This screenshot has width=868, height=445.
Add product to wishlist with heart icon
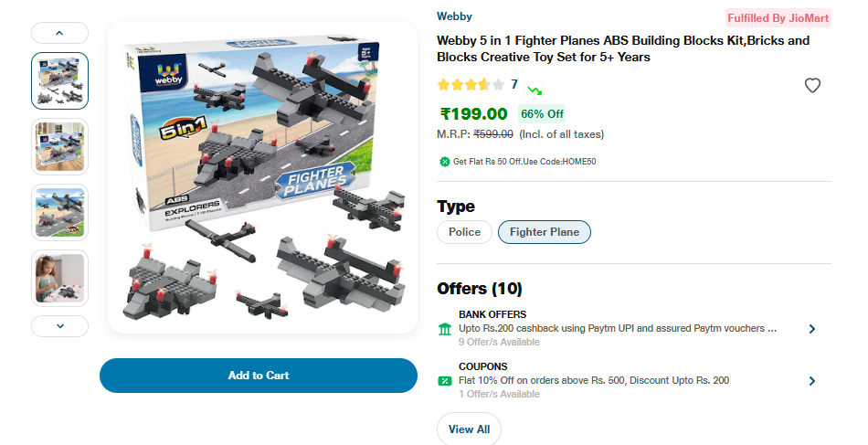812,86
